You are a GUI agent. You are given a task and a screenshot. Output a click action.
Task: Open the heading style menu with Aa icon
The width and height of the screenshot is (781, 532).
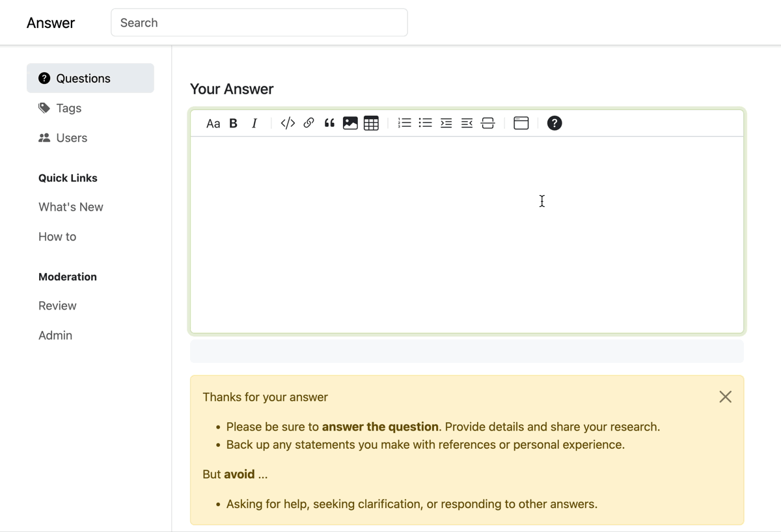[x=213, y=123]
